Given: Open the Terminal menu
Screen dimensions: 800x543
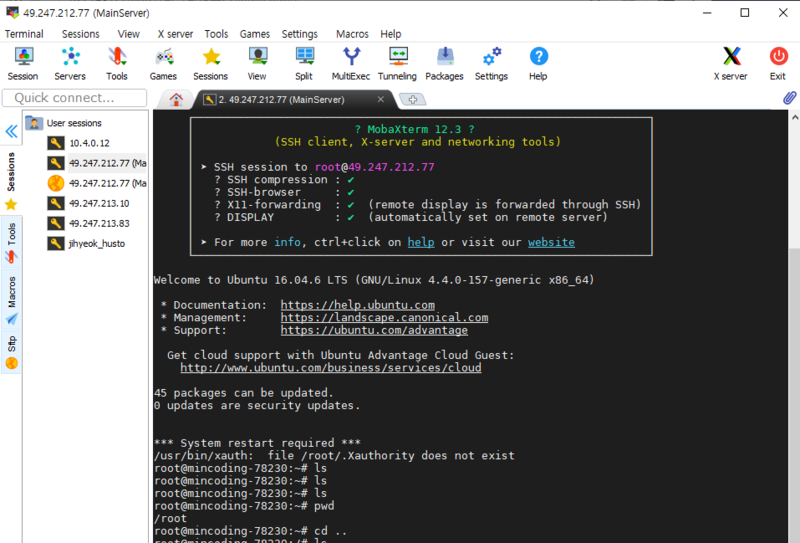Looking at the screenshot, I should pyautogui.click(x=24, y=34).
